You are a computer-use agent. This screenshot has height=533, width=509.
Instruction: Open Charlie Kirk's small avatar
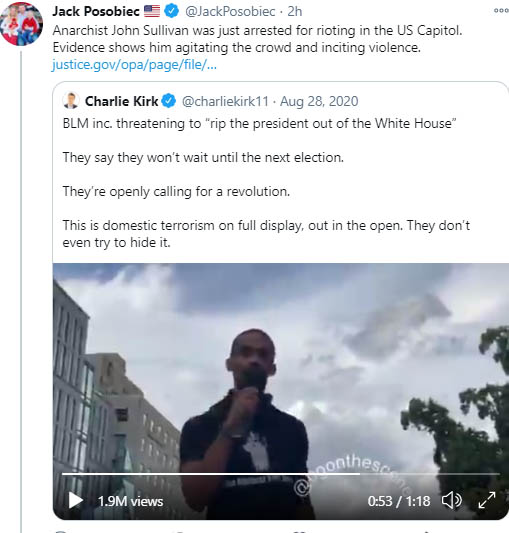(x=71, y=101)
